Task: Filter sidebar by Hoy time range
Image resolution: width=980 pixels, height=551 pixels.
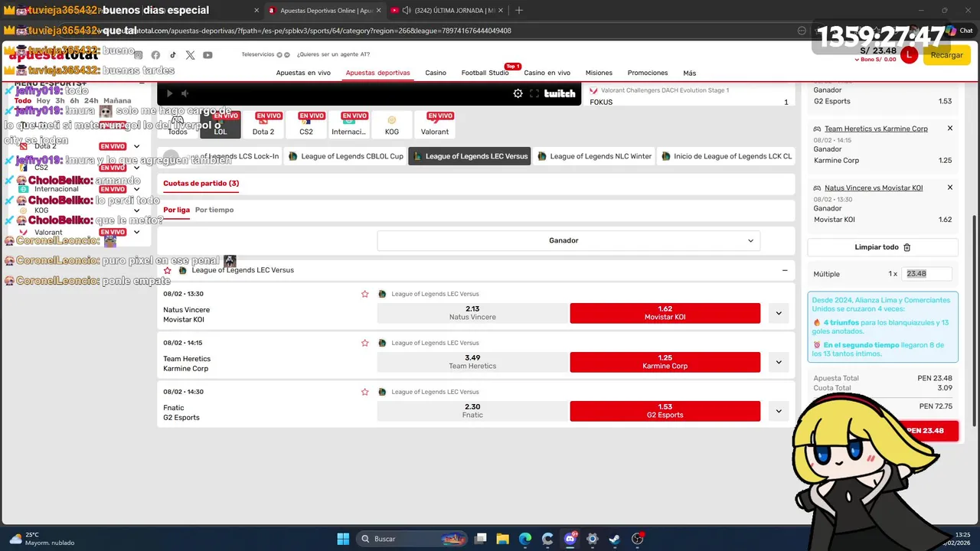Action: pos(44,100)
